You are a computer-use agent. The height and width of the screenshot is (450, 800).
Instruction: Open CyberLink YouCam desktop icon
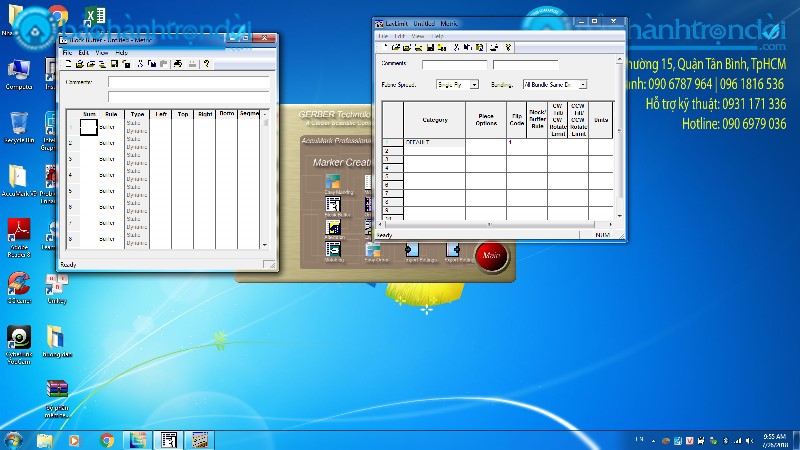(19, 344)
